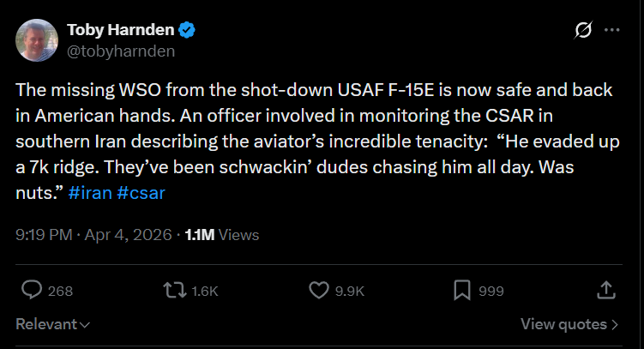Click the 9:19 PM Apr 4 timestamp

93,235
